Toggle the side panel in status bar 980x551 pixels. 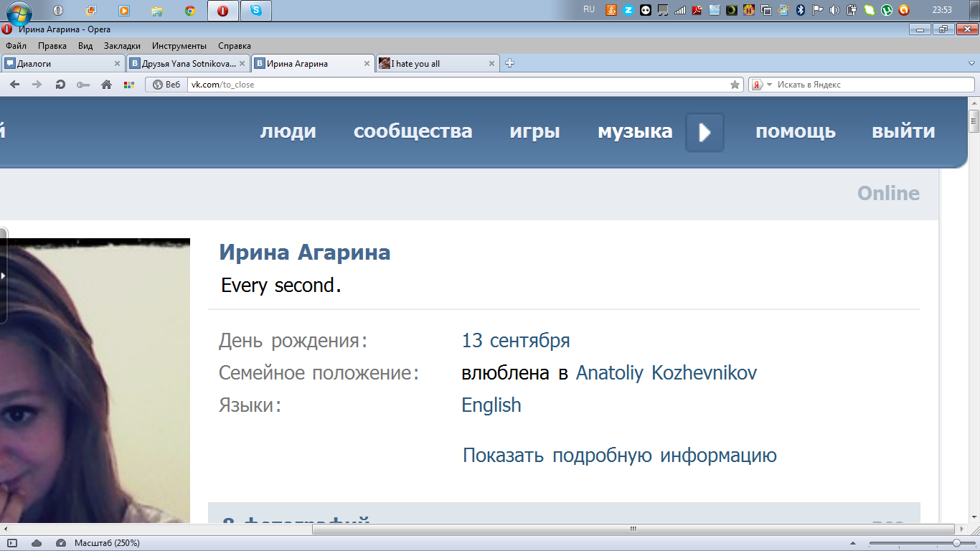pyautogui.click(x=12, y=543)
